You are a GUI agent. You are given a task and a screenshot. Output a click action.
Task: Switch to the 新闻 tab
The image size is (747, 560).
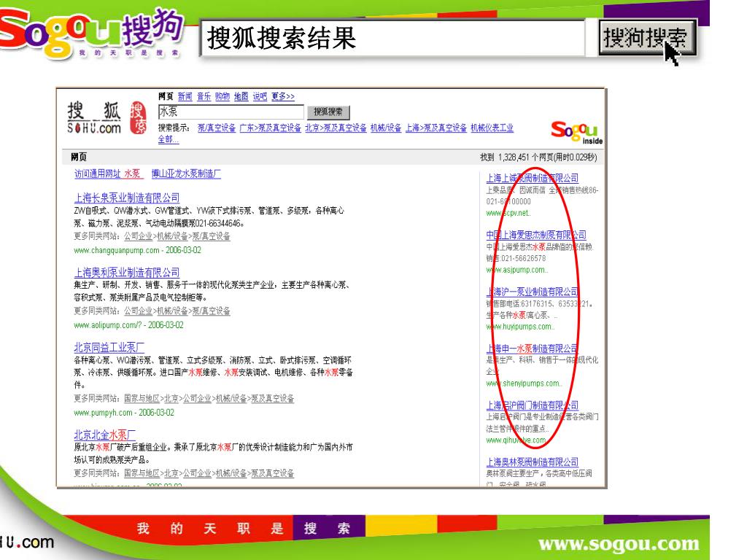point(185,96)
